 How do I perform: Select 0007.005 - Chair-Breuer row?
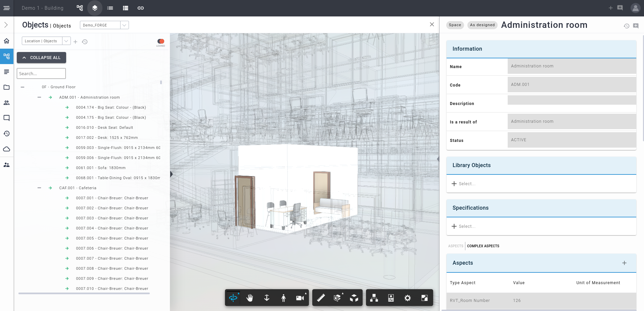[112, 238]
